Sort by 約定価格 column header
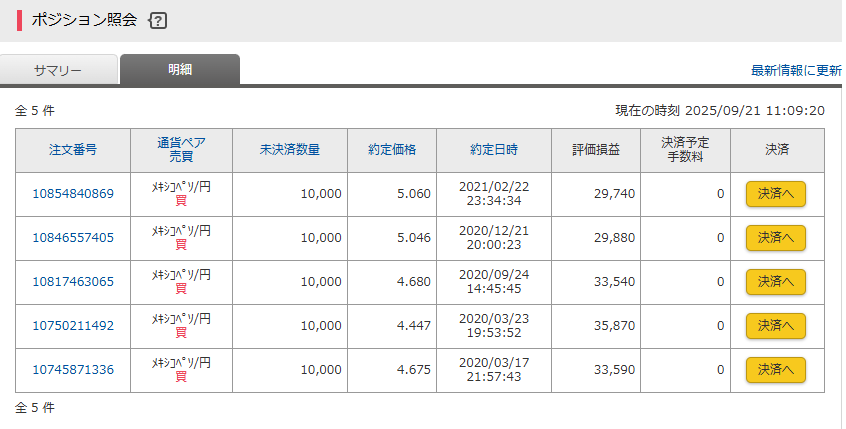The width and height of the screenshot is (846, 429). [392, 150]
